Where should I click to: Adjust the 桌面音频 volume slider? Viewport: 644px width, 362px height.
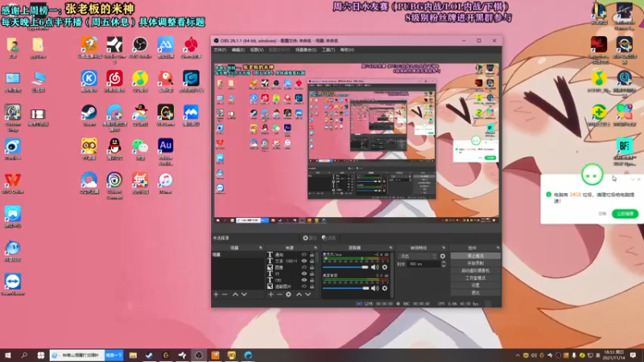[346, 288]
